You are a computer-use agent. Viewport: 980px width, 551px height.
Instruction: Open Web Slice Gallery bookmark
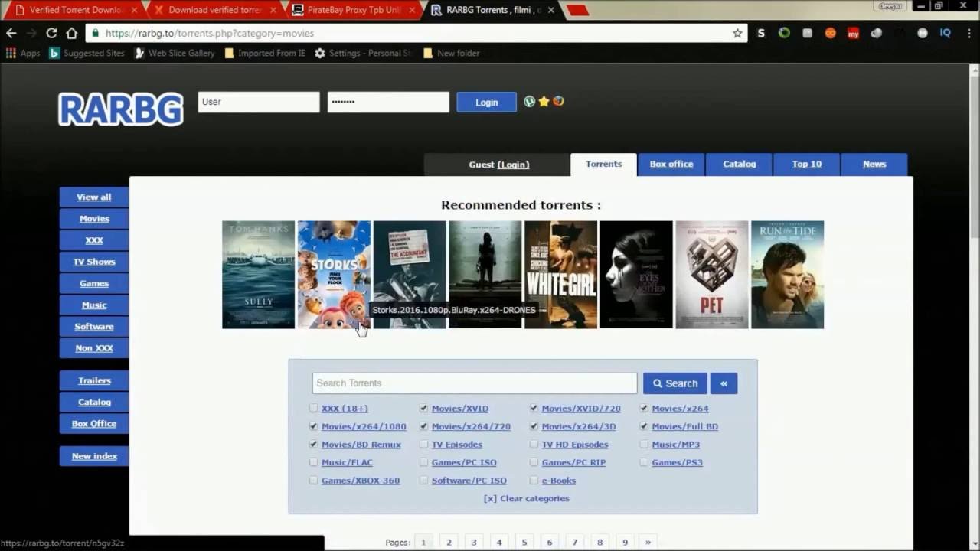coord(175,53)
